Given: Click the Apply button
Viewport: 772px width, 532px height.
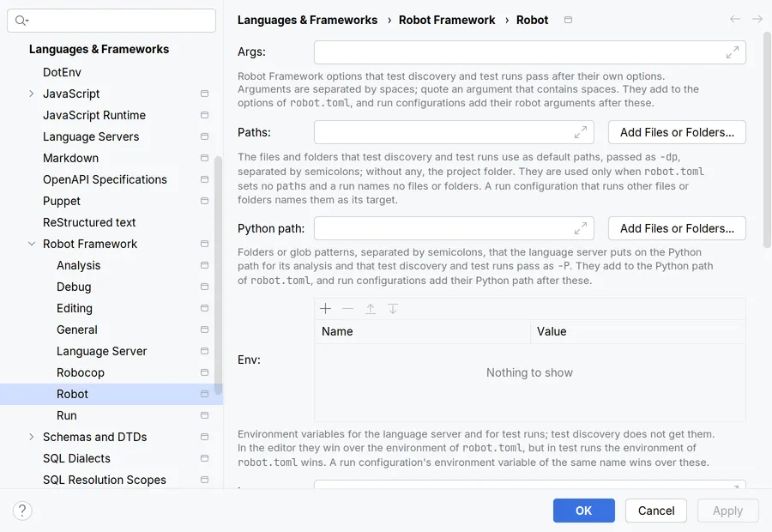Looking at the screenshot, I should pos(727,511).
